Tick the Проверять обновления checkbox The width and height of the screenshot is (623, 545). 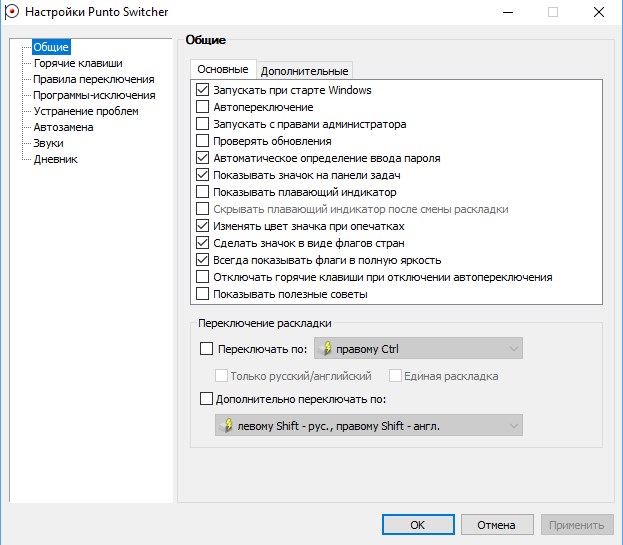204,141
